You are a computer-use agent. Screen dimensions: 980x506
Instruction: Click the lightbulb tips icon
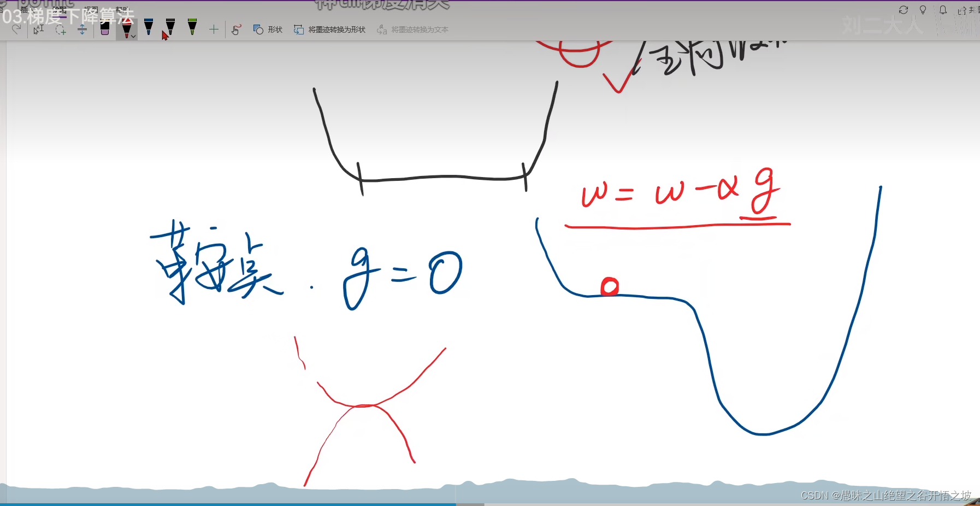(x=923, y=10)
